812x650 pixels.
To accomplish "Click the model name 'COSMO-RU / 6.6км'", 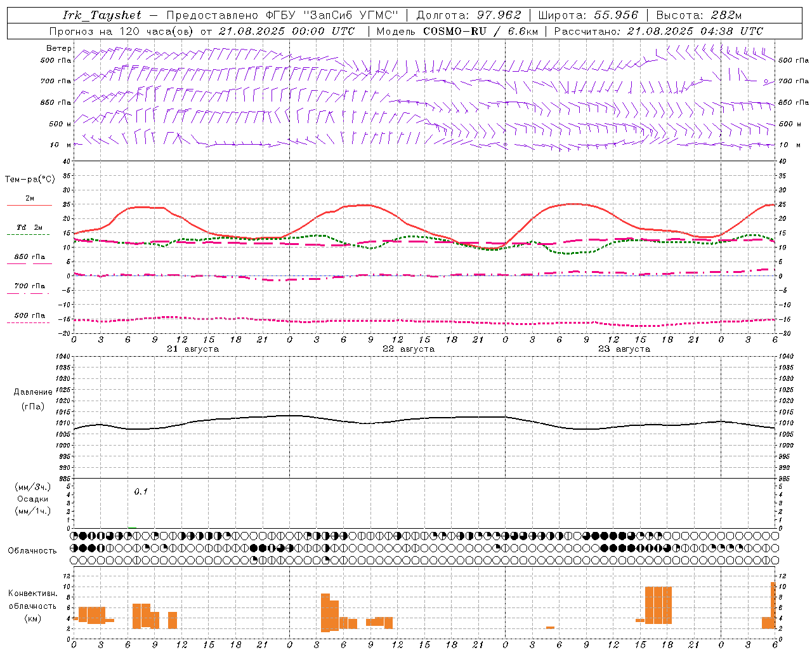I will click(480, 31).
